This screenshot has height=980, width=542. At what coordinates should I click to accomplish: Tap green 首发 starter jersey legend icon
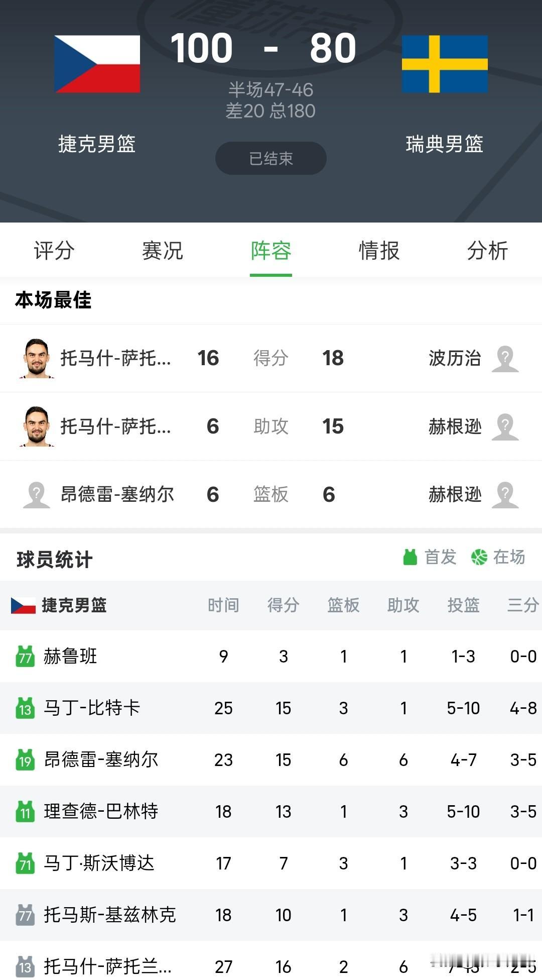pos(410,557)
